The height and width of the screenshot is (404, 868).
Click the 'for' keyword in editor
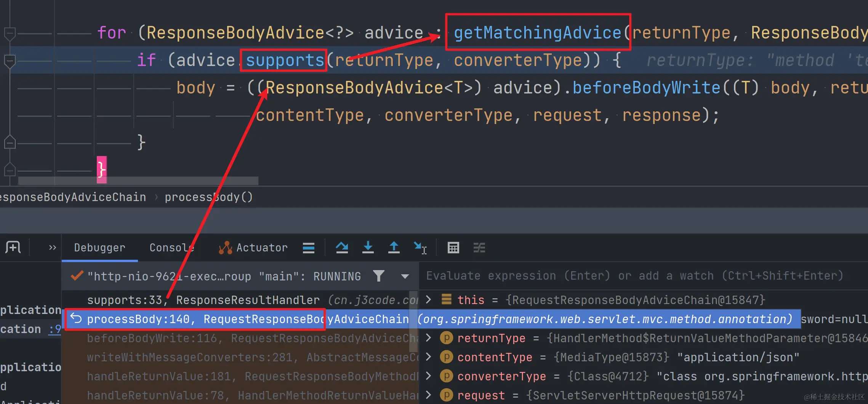[x=111, y=33]
